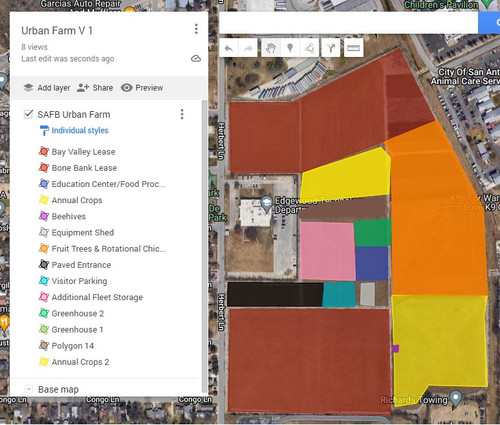
Task: Click in the map search box
Action: (348, 23)
